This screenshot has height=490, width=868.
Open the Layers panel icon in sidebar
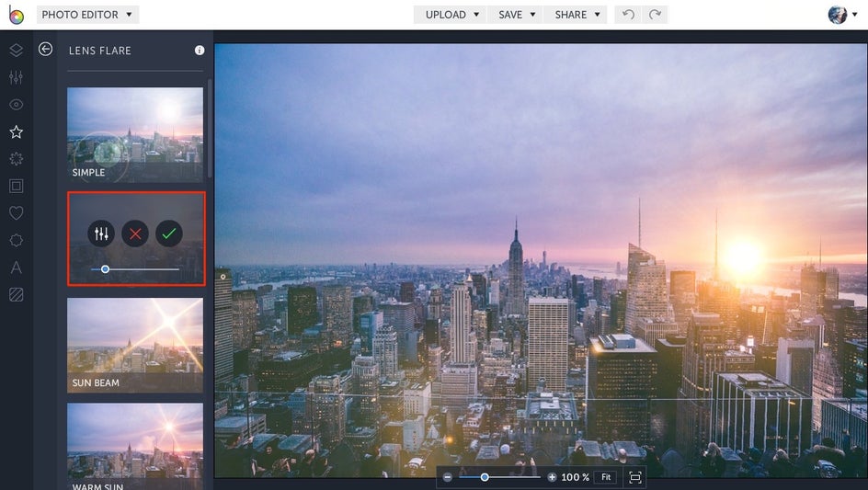(16, 50)
